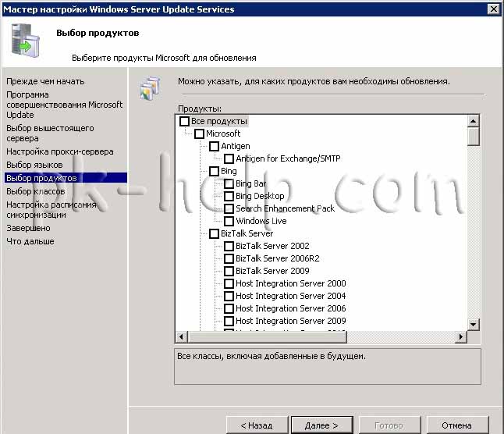The image size is (504, 434).
Task: Open the "Завершено" step
Action: [28, 228]
